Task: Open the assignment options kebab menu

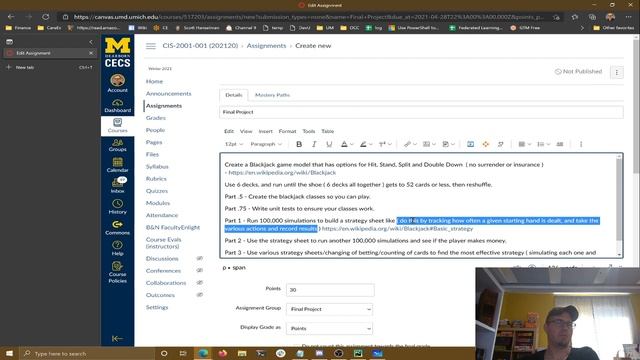Action: point(617,72)
